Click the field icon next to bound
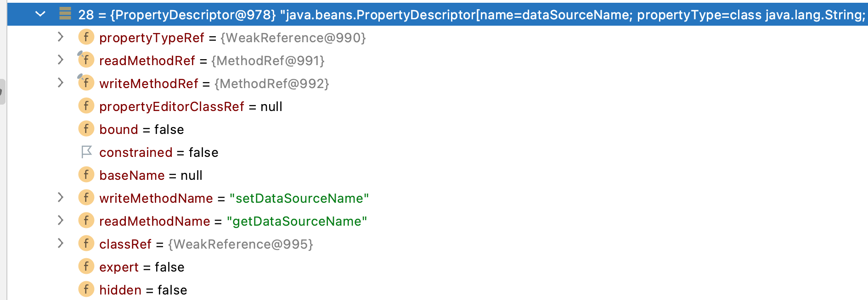Image resolution: width=868 pixels, height=300 pixels. click(x=86, y=129)
